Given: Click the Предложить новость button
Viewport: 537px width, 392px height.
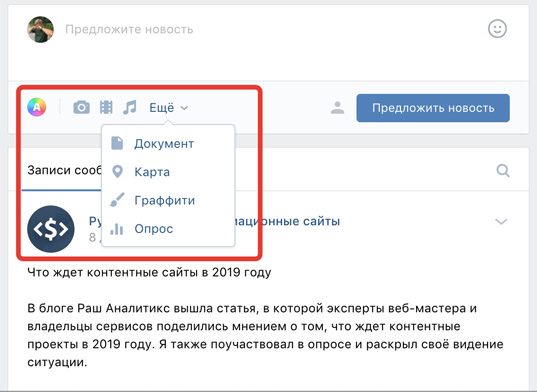Looking at the screenshot, I should (433, 108).
